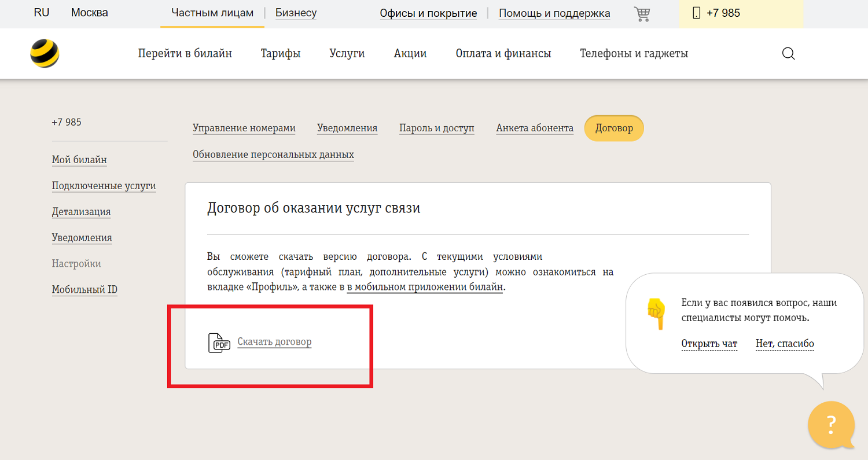Open Детализация in the sidebar
Viewport: 868px width, 460px height.
(82, 212)
